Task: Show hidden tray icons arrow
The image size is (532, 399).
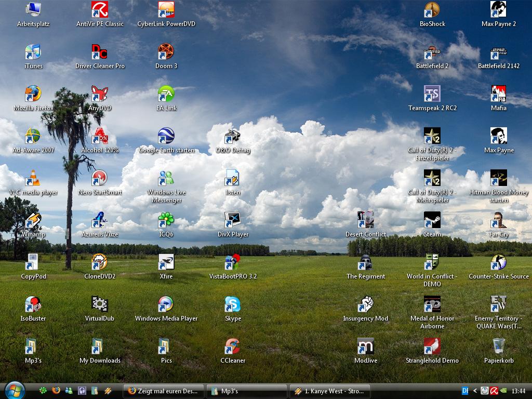Action: click(475, 391)
